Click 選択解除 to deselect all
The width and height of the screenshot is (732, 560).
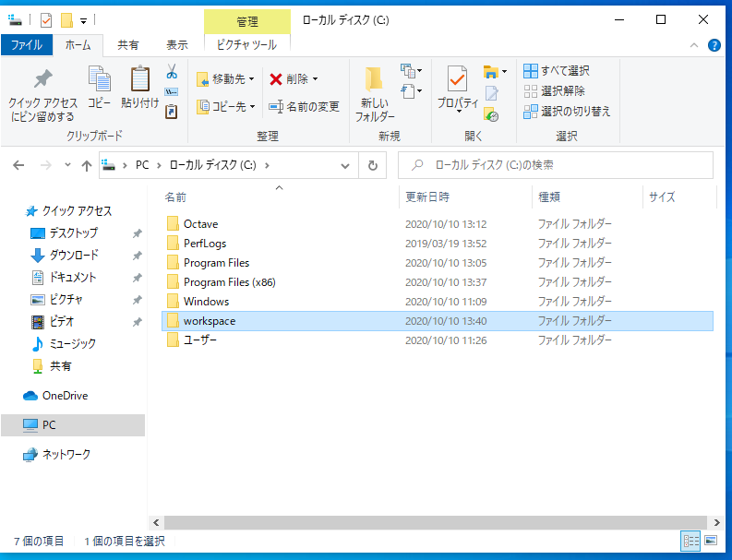pyautogui.click(x=554, y=91)
